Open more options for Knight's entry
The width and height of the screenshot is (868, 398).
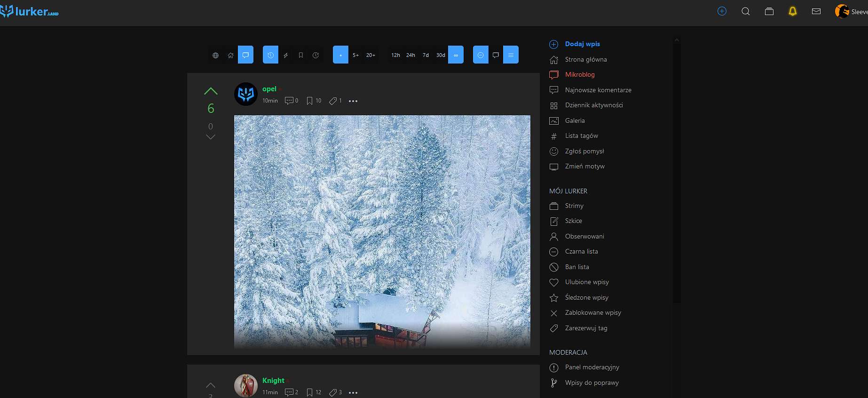pos(353,393)
